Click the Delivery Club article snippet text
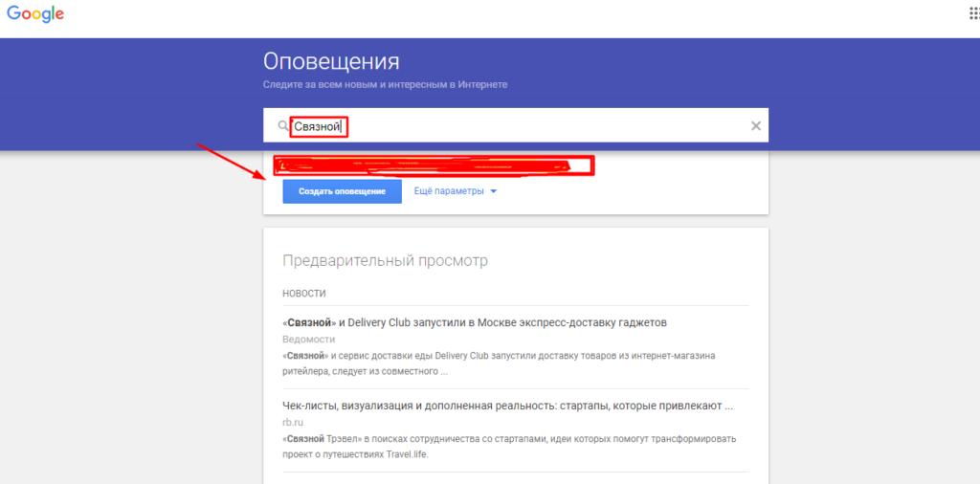980x484 pixels. point(499,363)
